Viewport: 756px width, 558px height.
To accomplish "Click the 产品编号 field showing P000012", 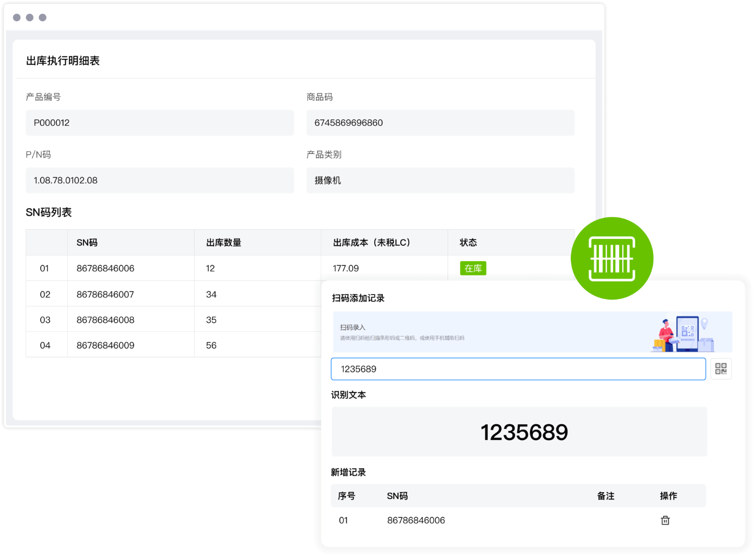I will pyautogui.click(x=159, y=123).
